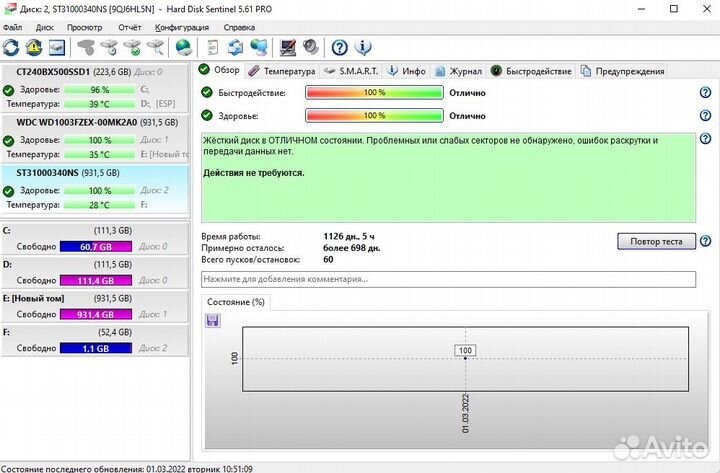Image resolution: width=720 pixels, height=473 pixels.
Task: Click the globe over disk toolbar icon
Action: (x=184, y=47)
